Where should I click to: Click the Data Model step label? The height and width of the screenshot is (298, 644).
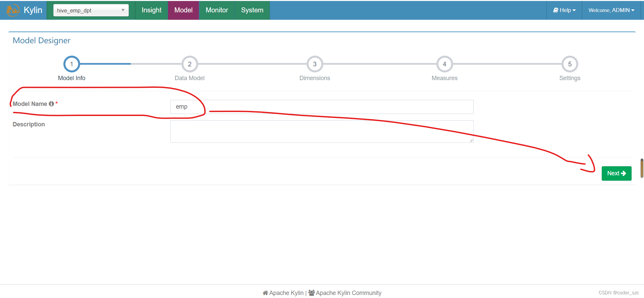pyautogui.click(x=190, y=78)
